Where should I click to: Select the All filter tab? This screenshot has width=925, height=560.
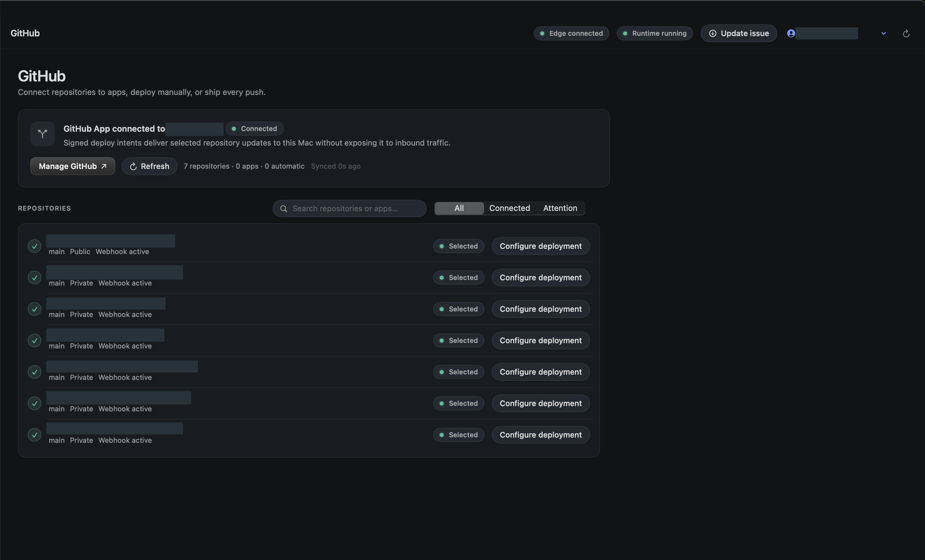coord(459,208)
